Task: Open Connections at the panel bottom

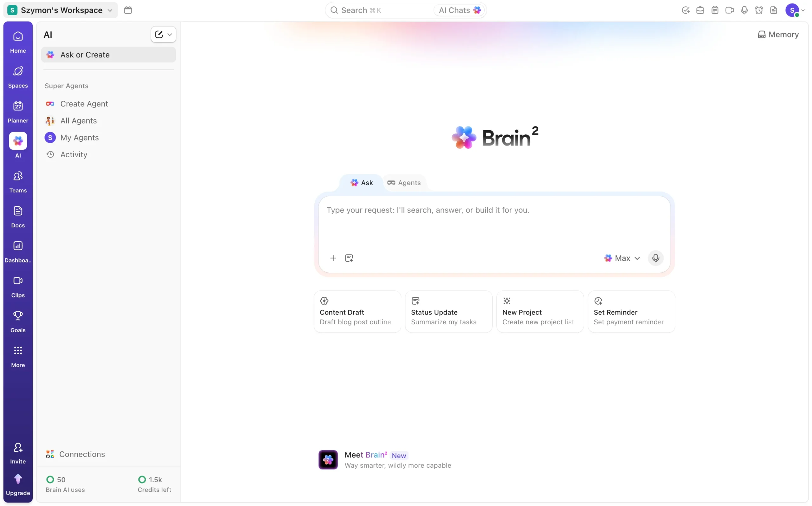Action: [75, 454]
